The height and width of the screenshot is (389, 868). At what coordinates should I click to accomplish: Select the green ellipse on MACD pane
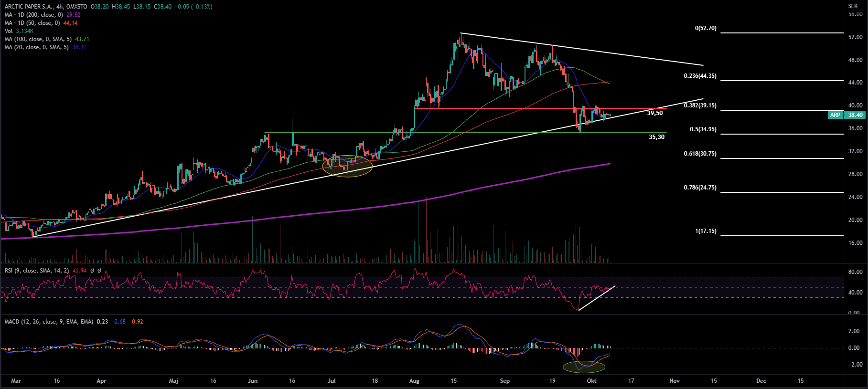click(x=584, y=367)
